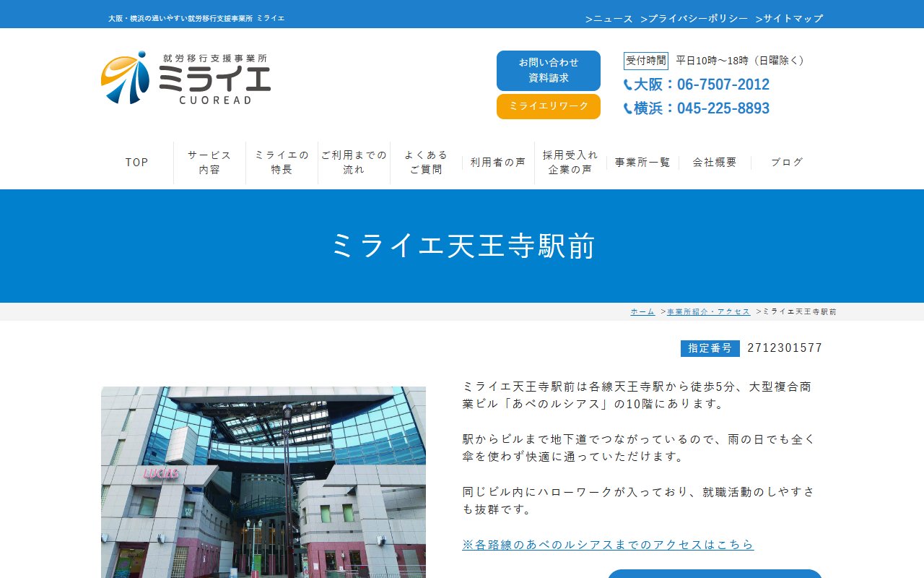924x578 pixels.
Task: Click the paragraph mentioning ハローワーク
Action: pos(639,501)
